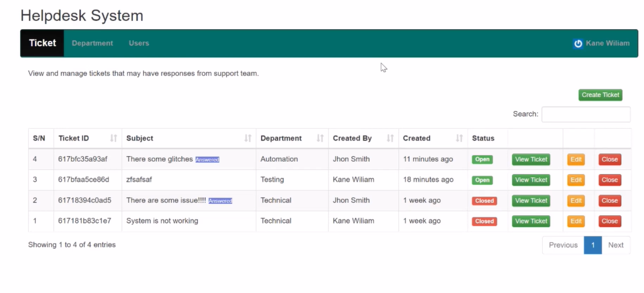Viewport: 644px width, 293px height.
Task: Close ticket 61718394c0ad5
Action: click(610, 201)
